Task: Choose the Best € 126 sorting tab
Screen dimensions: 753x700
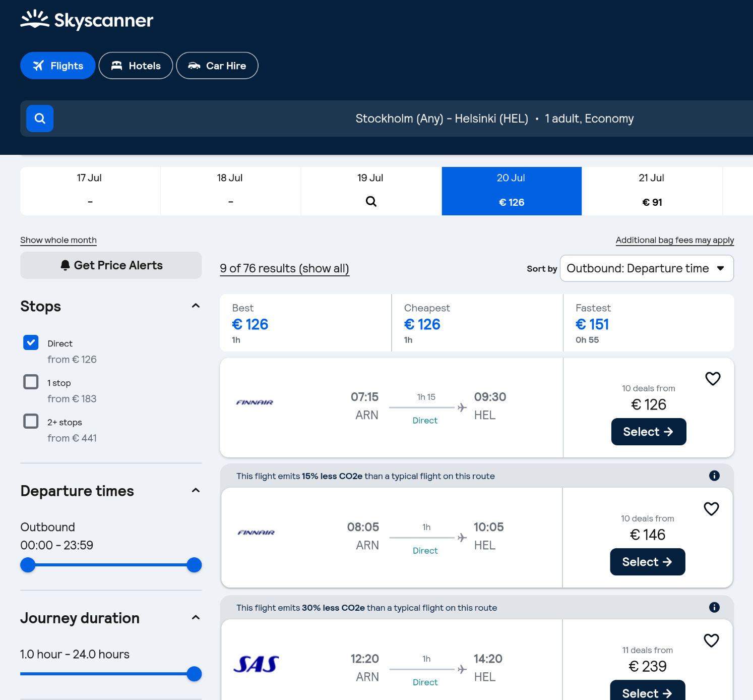Action: (x=305, y=323)
